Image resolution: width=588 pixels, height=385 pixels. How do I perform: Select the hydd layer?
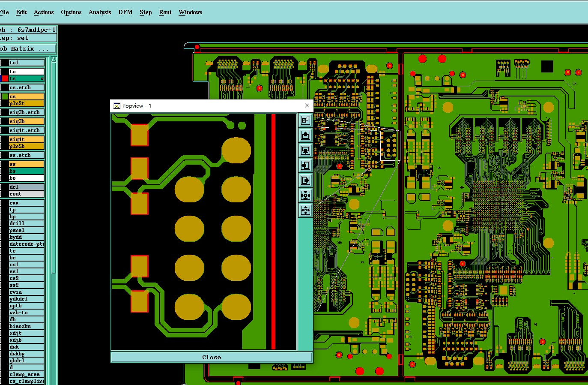tap(26, 237)
